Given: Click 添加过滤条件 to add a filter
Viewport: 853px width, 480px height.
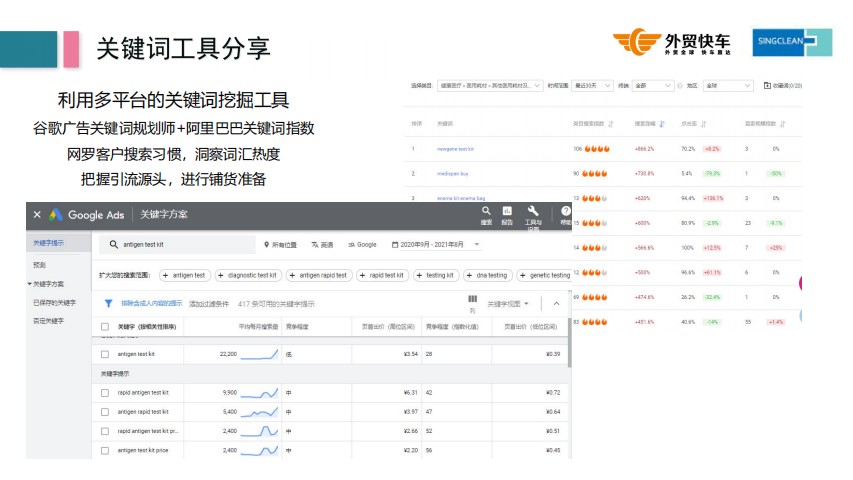Looking at the screenshot, I should point(209,304).
